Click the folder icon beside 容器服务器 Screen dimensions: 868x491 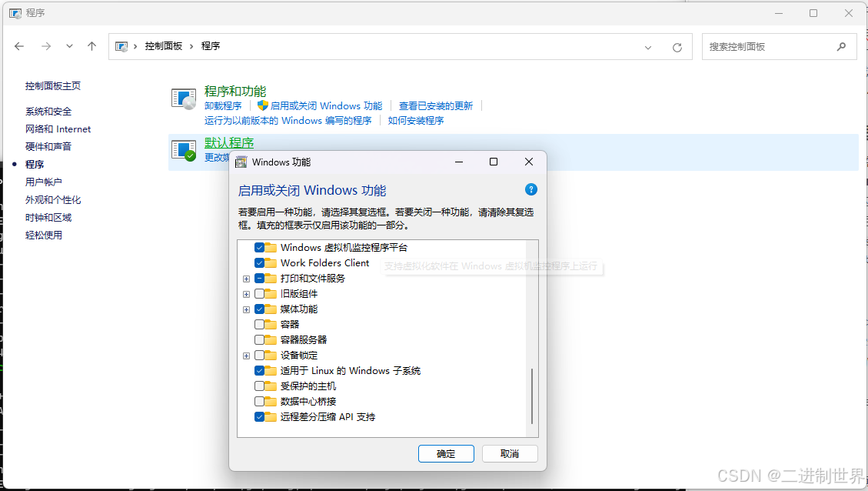click(x=271, y=339)
